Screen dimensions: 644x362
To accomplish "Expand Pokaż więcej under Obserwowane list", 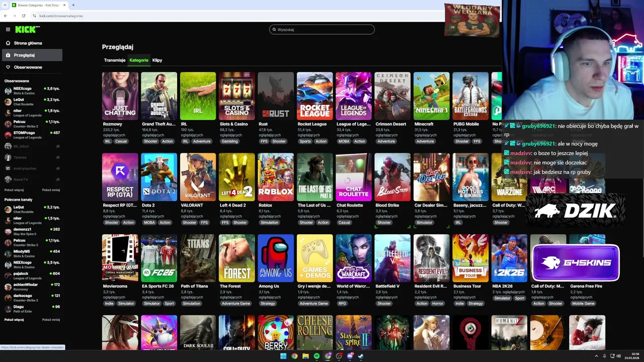I will 14,190.
